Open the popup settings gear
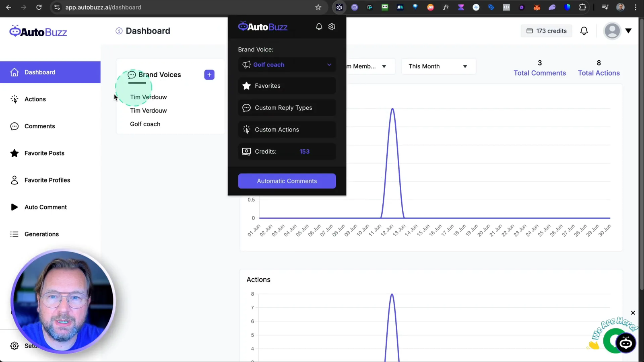The height and width of the screenshot is (362, 644). click(332, 27)
